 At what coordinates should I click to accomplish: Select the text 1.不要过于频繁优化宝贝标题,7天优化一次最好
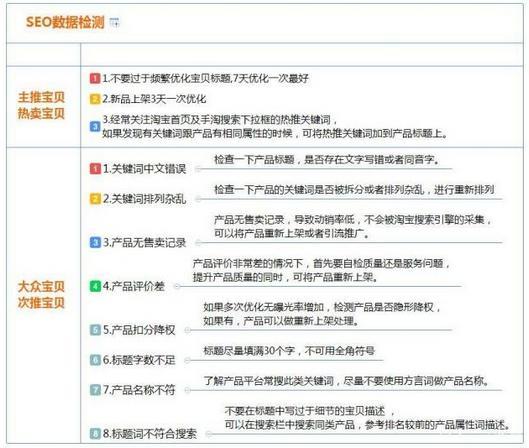pyautogui.click(x=205, y=78)
